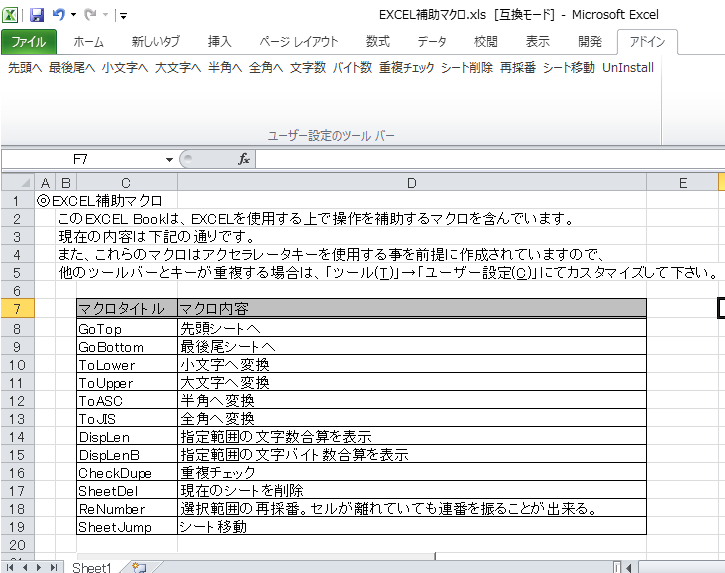Viewport: 725px width, 573px height.
Task: Run the 重複チェック add-in button
Action: click(x=407, y=68)
